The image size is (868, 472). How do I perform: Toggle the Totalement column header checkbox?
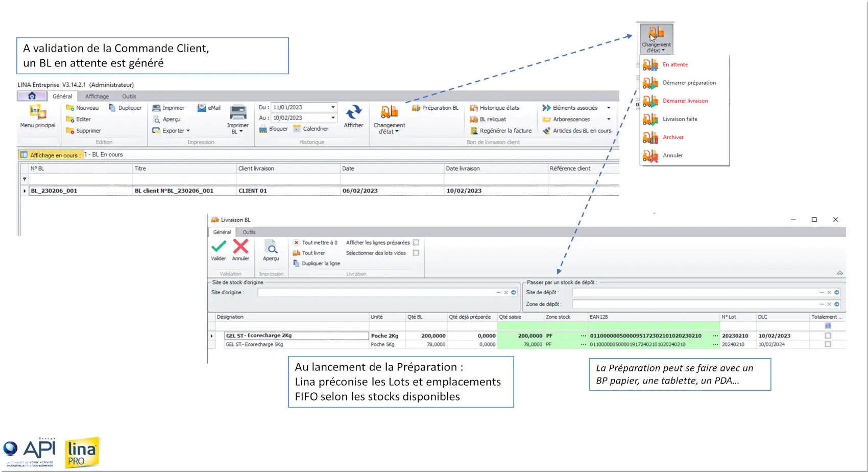828,325
